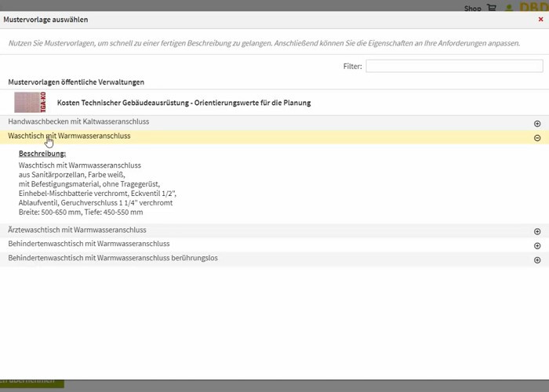Click text 'Einhebel-Mischbatterie verchromt, Eckventil 1/2",'

point(98,193)
